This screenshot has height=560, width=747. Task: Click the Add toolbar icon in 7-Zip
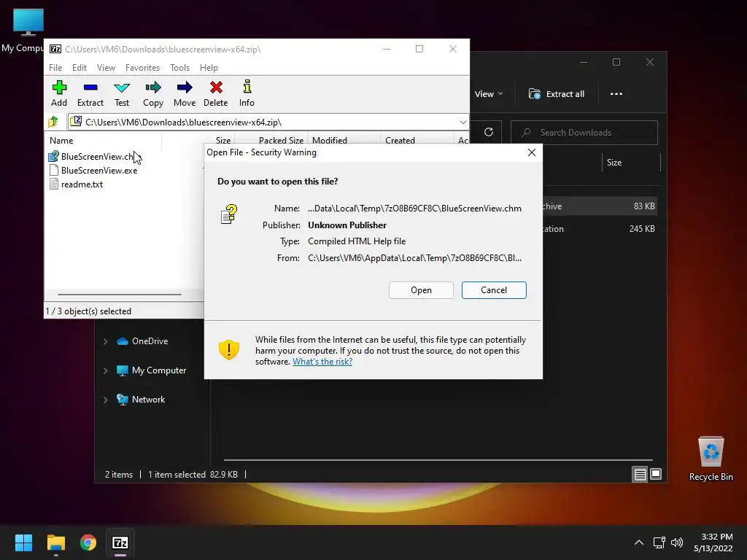tap(59, 93)
